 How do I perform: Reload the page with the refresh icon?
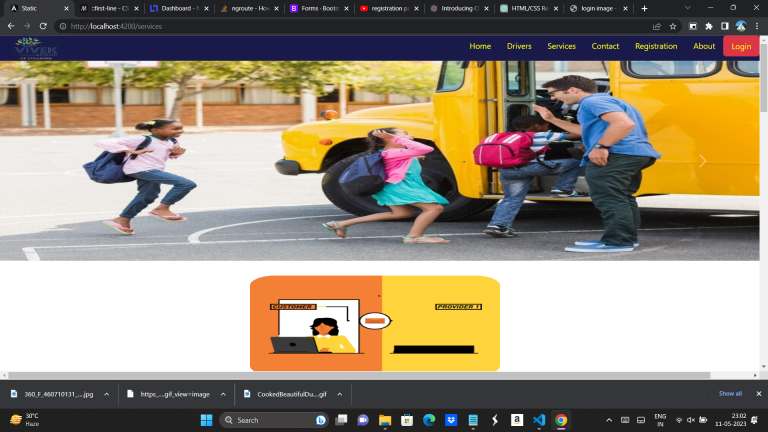[44, 26]
